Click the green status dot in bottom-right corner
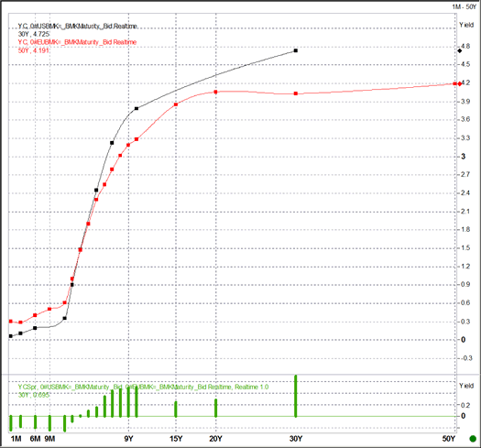Screen dimensions: 481x448 coord(473,439)
